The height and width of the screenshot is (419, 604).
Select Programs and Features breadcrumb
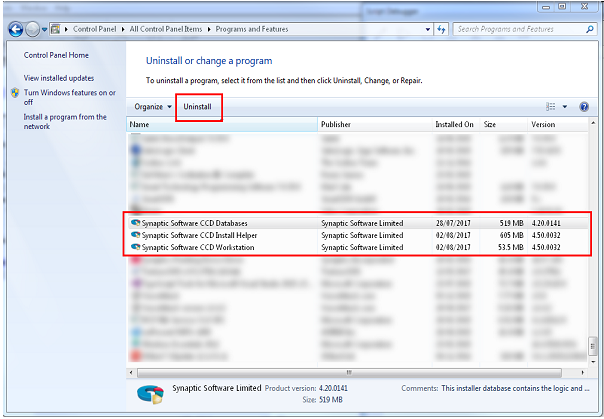(252, 29)
